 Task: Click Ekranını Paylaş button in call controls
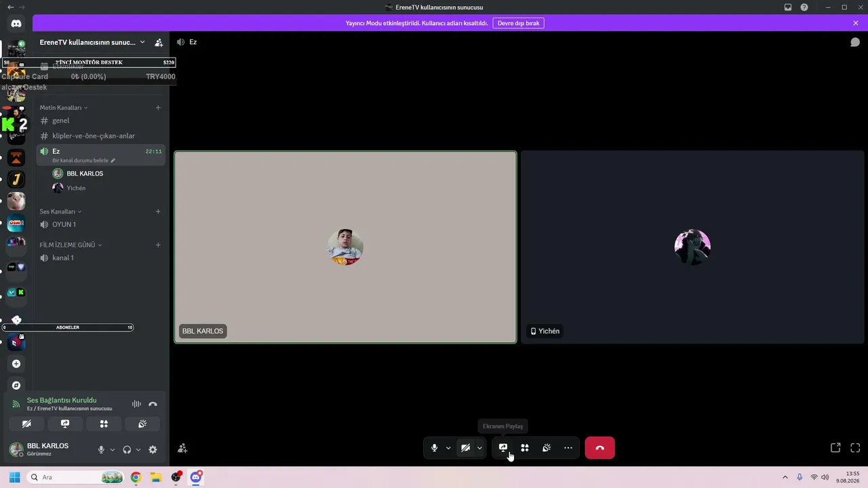pos(503,448)
